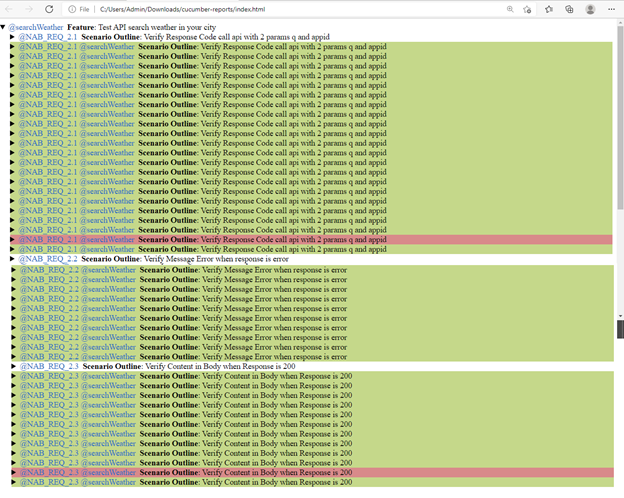Image resolution: width=624 pixels, height=498 pixels.
Task: Open the Collections icon
Action: 569,9
